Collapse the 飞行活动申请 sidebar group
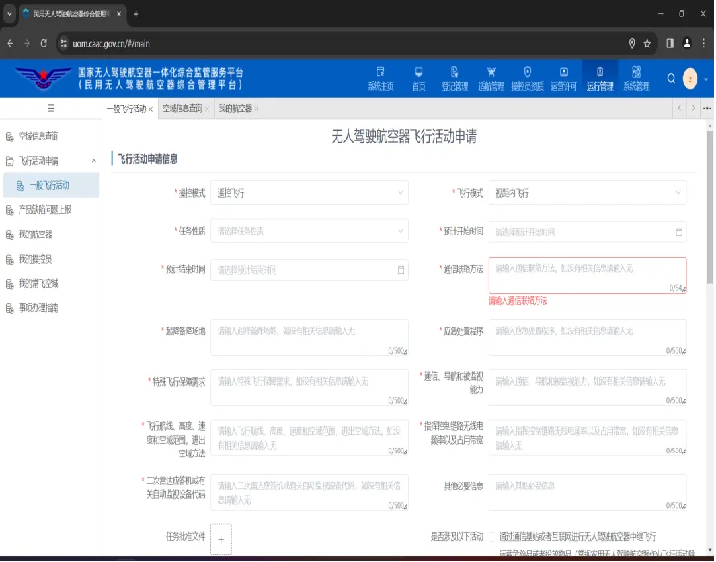The width and height of the screenshot is (716, 562). (x=50, y=161)
